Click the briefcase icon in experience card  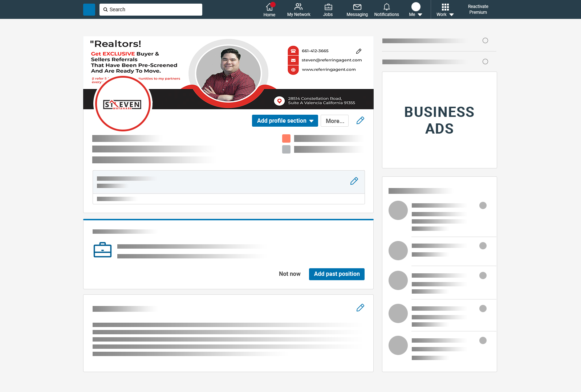(x=102, y=250)
